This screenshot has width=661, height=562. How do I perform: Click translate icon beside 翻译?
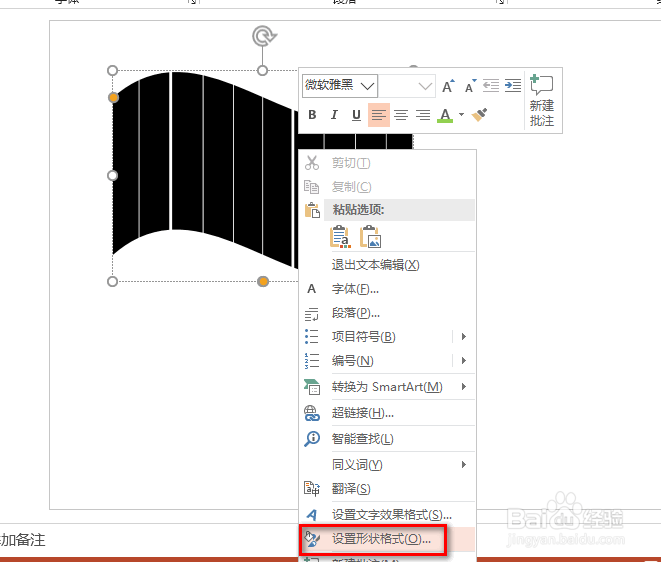[312, 489]
